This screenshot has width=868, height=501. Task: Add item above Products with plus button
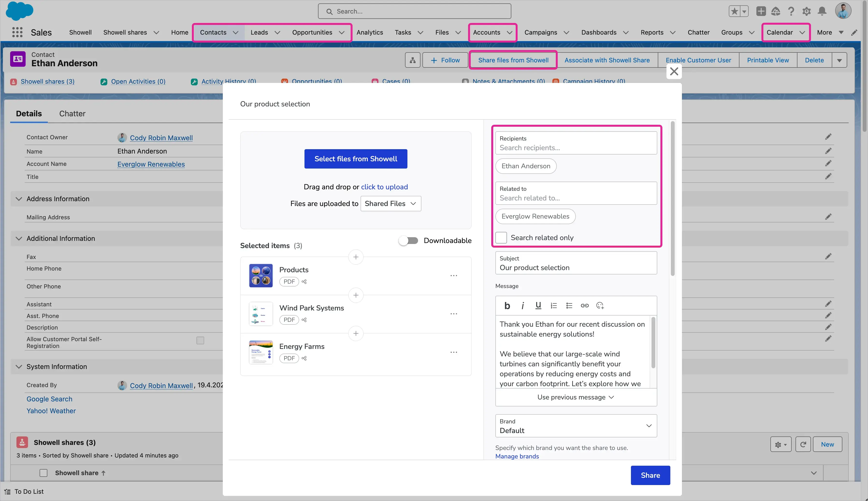[356, 257]
